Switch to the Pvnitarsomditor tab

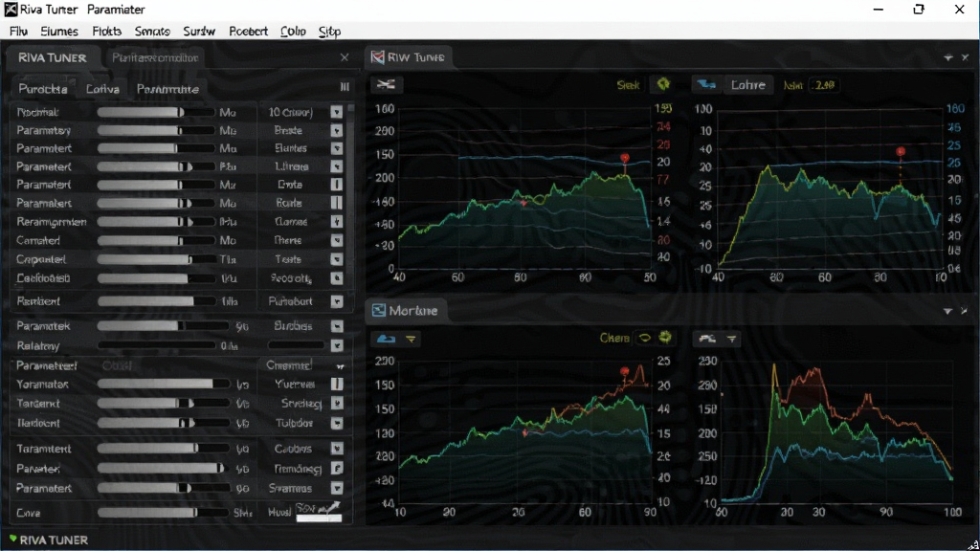point(155,57)
